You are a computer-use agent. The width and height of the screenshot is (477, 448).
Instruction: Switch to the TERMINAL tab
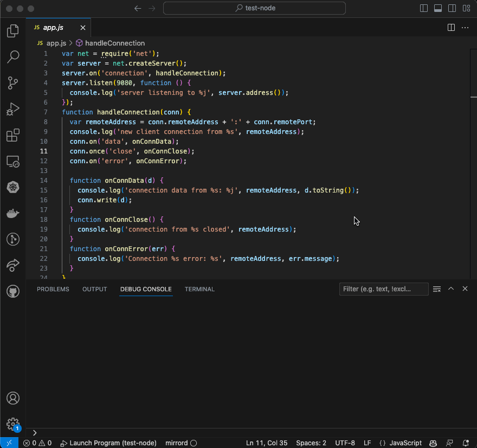(x=199, y=289)
